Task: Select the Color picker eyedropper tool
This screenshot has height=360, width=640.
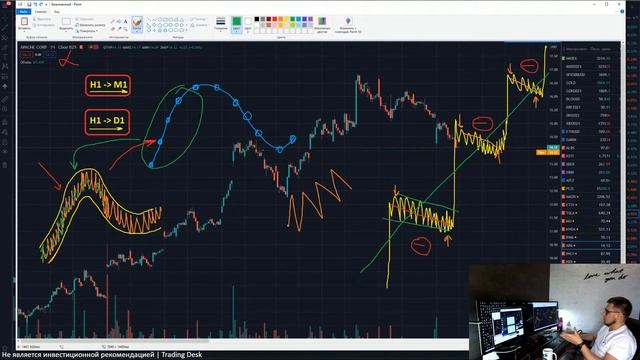Action: click(x=119, y=29)
